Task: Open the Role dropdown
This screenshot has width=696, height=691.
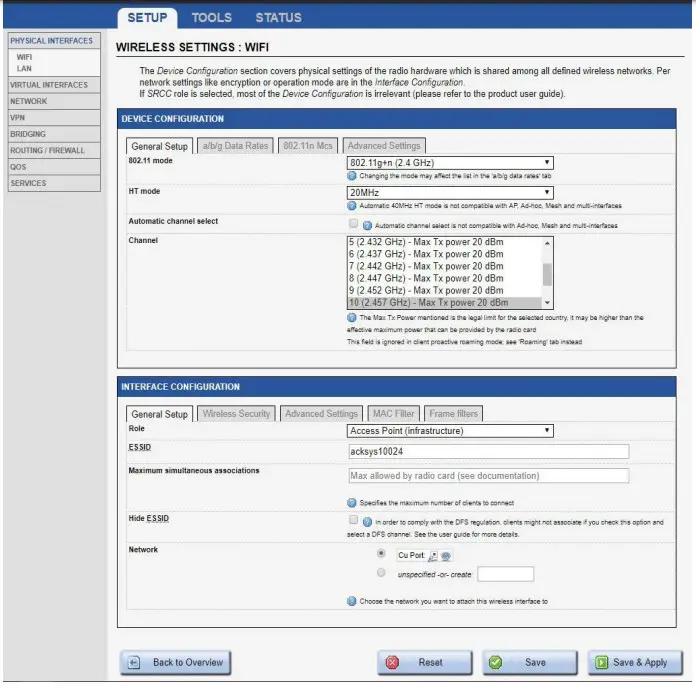Action: point(450,431)
